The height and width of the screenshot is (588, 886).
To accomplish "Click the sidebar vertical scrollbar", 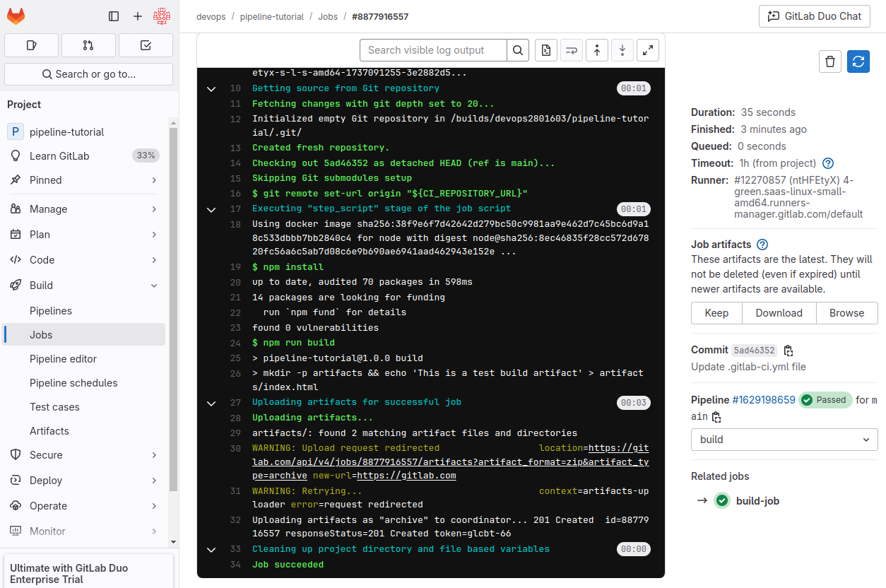I will click(174, 310).
